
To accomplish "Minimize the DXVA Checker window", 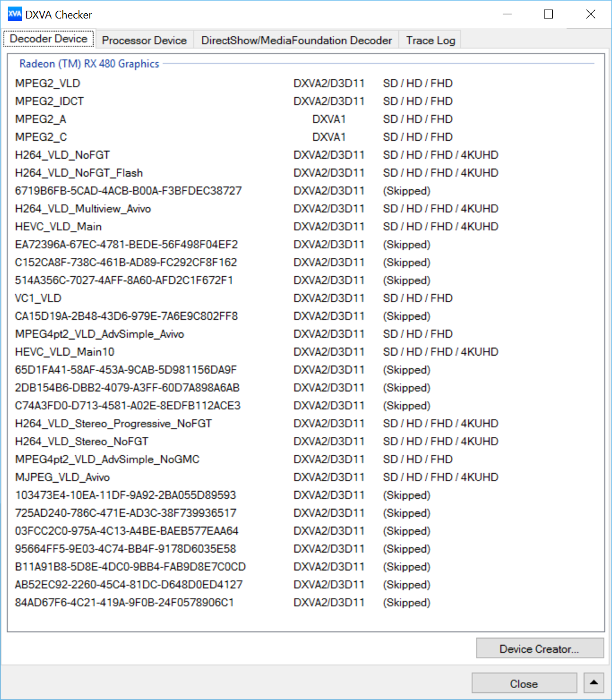I will coord(507,14).
